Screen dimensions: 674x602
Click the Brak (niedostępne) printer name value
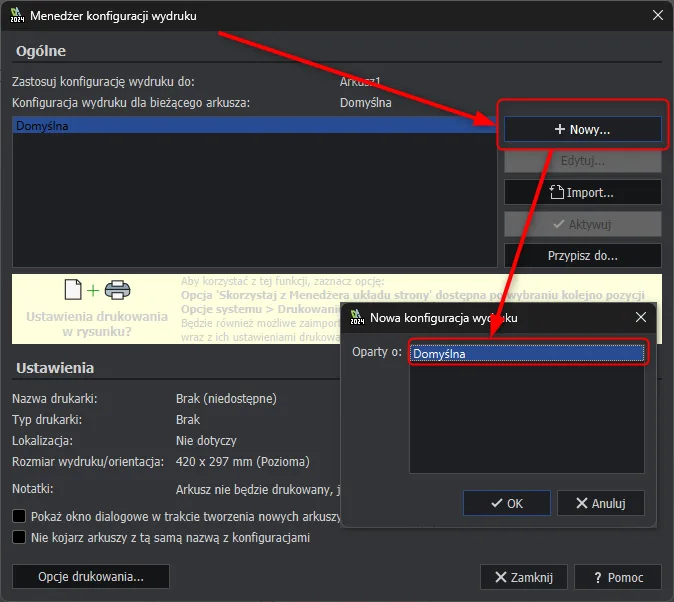[x=226, y=399]
